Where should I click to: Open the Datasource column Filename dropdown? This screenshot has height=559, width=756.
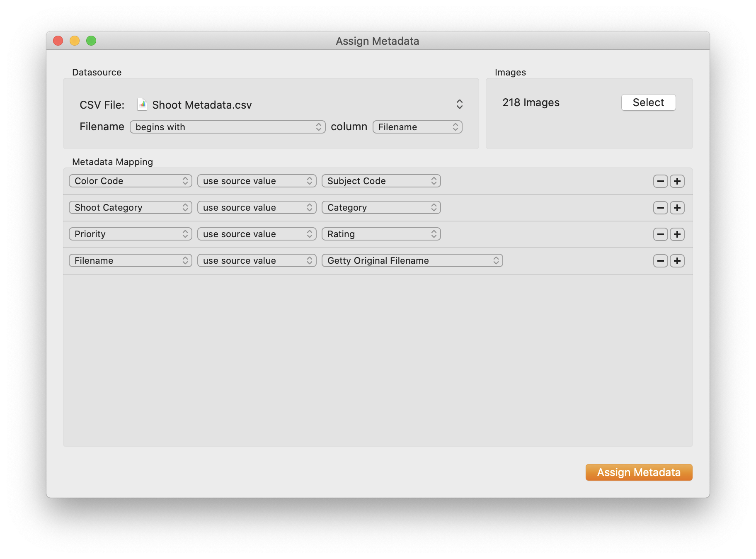tap(417, 127)
